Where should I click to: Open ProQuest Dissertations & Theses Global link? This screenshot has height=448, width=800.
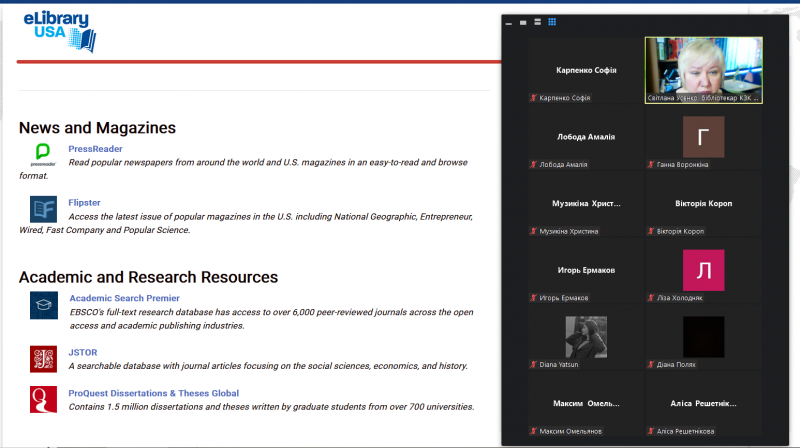[x=154, y=393]
